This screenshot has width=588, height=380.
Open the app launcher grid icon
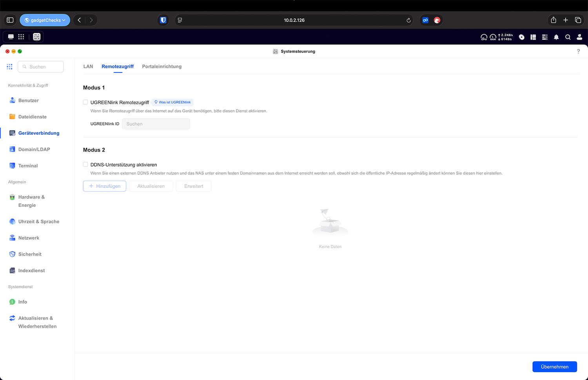[21, 37]
